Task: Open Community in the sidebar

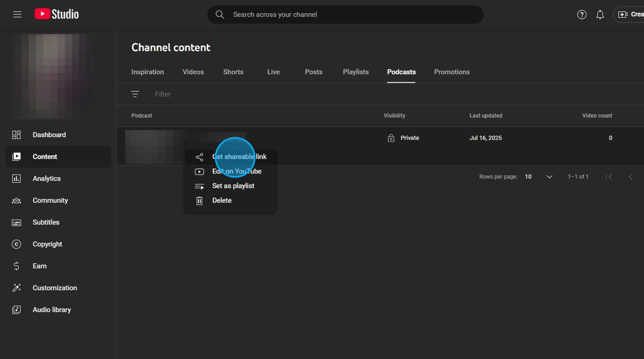Action: (58, 200)
